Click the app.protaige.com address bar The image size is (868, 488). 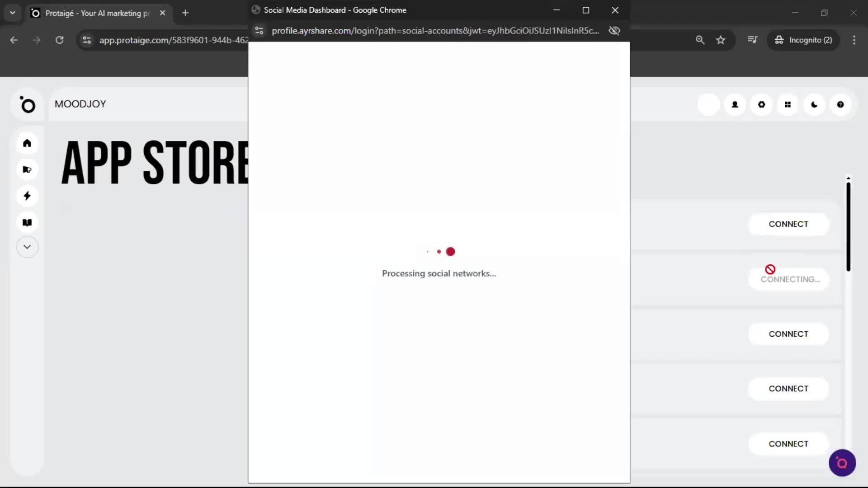172,40
